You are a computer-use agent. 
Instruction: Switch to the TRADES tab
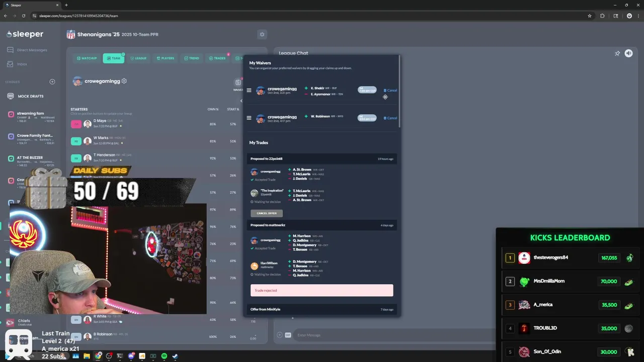(x=217, y=58)
